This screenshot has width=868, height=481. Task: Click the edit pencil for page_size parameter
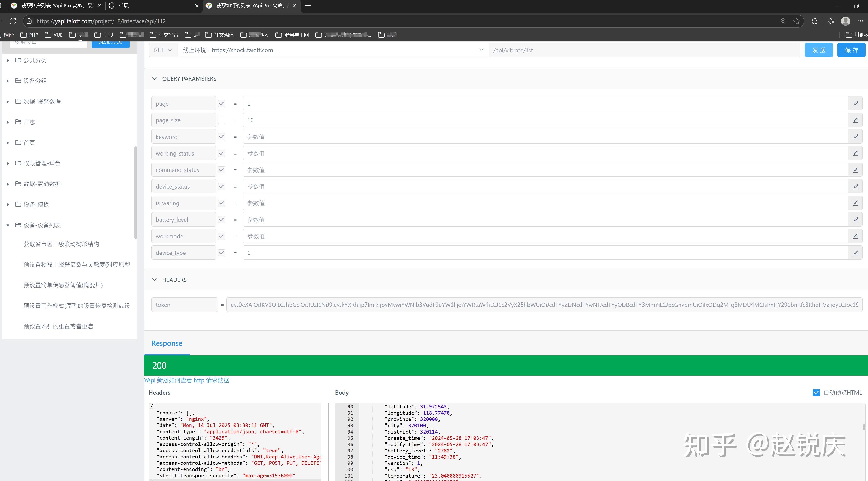[855, 120]
